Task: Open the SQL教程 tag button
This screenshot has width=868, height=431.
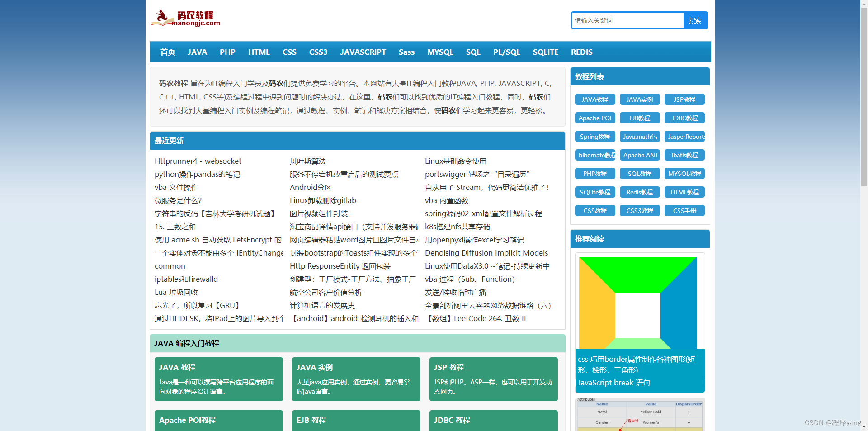Action: tap(640, 174)
